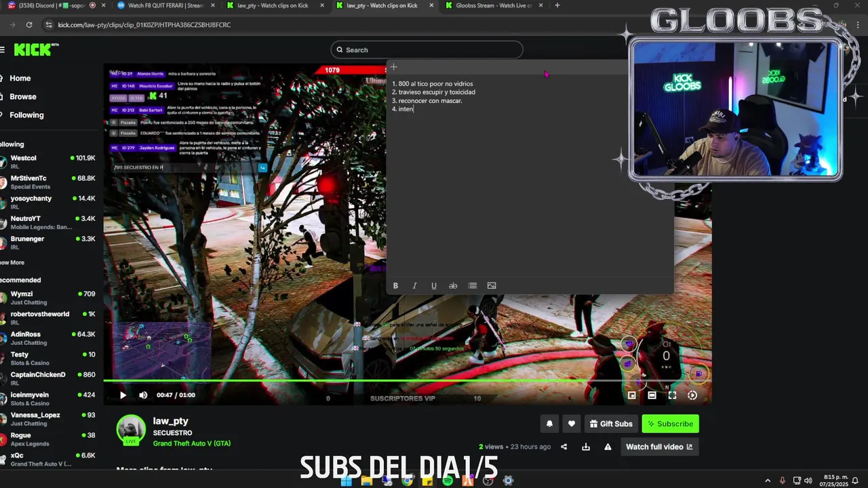Open taskbar clock showing 8:15 p. m.
868x488 pixels.
[x=835, y=481]
